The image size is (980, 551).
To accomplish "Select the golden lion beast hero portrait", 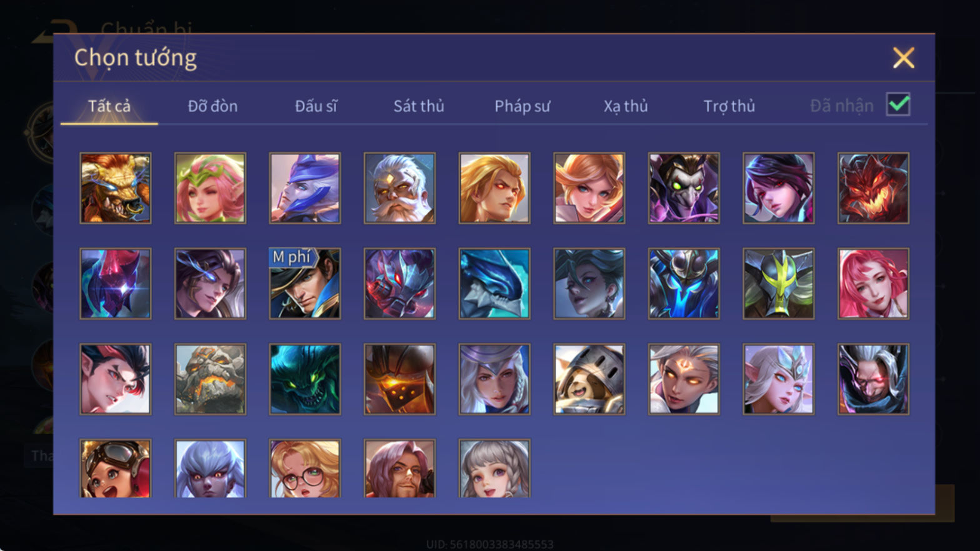I will coord(115,188).
